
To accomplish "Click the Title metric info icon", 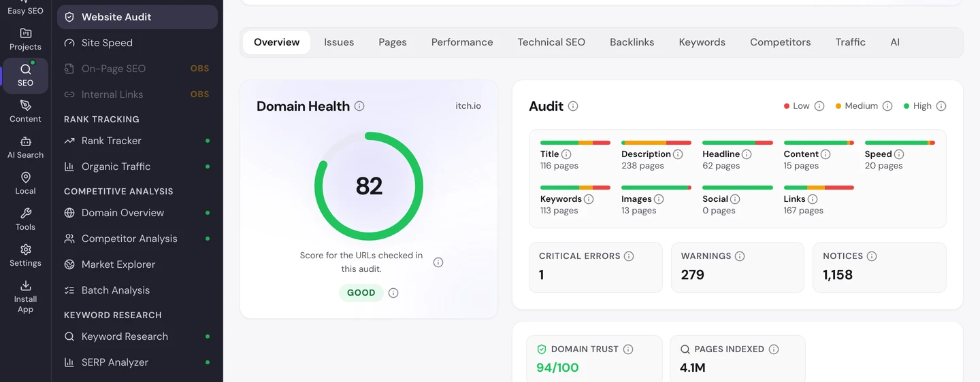I will point(566,154).
